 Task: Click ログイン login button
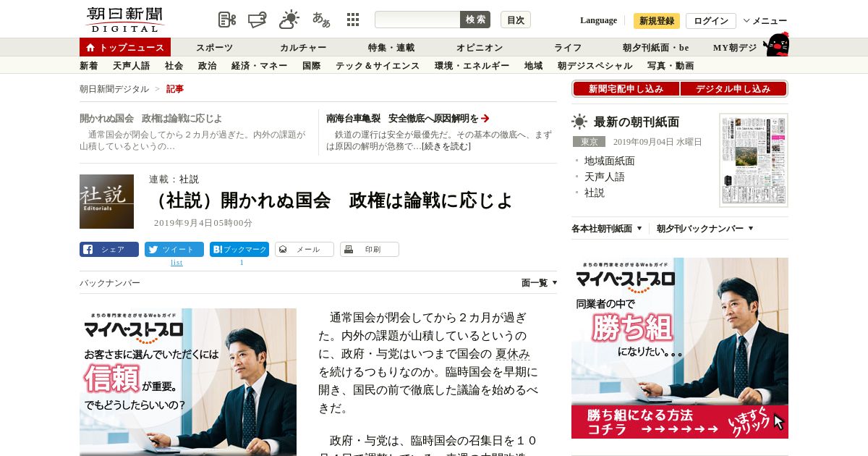[x=711, y=21]
